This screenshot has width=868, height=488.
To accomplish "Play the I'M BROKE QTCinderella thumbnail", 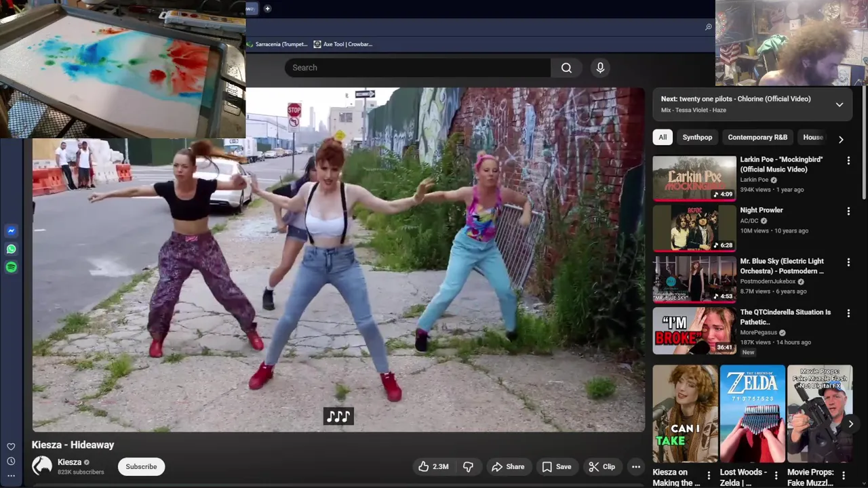I will [694, 331].
